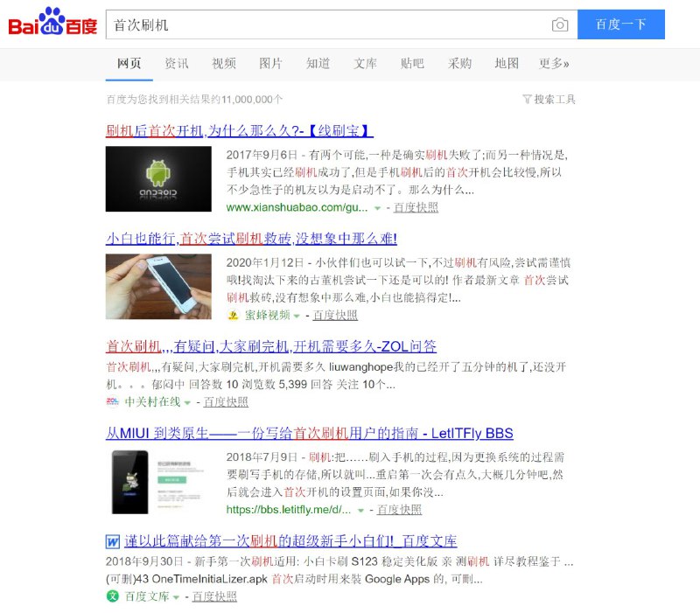Open 百度快照 next to 中关村在线

(226, 402)
